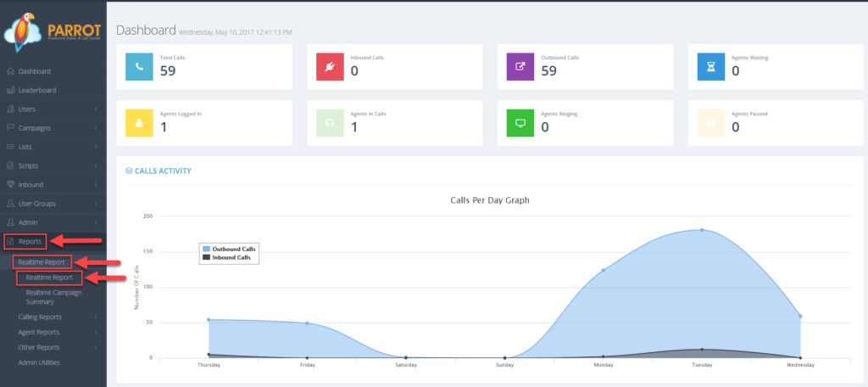Open Agent Reports submenu
868x387 pixels.
tap(39, 332)
